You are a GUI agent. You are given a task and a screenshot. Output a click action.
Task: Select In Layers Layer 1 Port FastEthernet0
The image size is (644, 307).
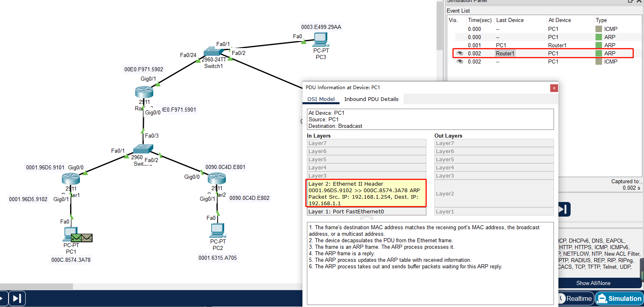coord(366,212)
